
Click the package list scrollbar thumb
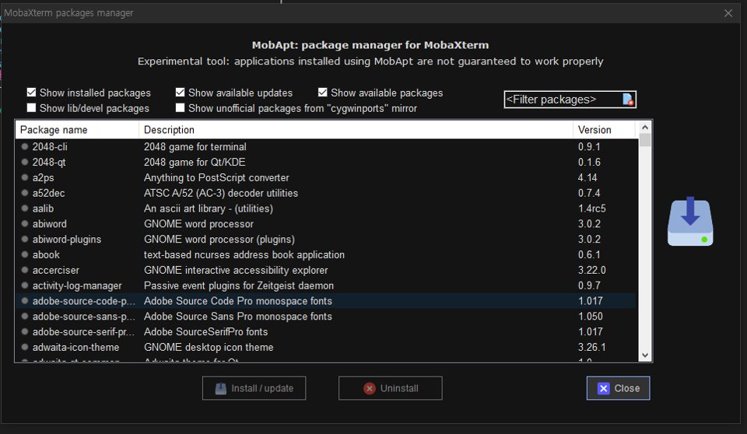tap(645, 141)
